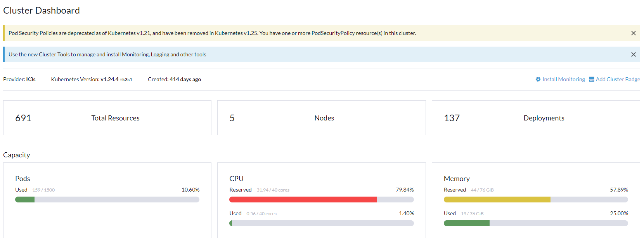Click the Memory capacity title
This screenshot has height=244, width=644.
click(x=457, y=178)
